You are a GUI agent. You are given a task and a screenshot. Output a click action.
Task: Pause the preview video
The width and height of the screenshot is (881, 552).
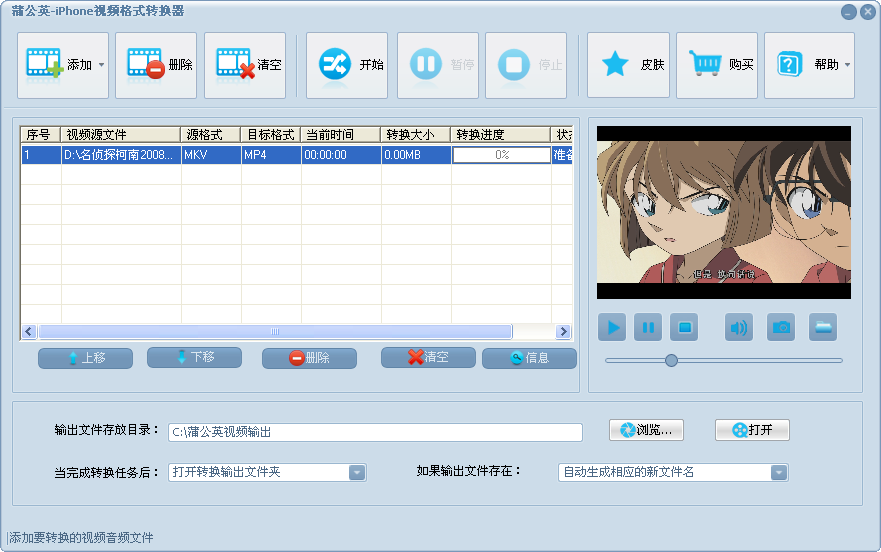click(648, 327)
